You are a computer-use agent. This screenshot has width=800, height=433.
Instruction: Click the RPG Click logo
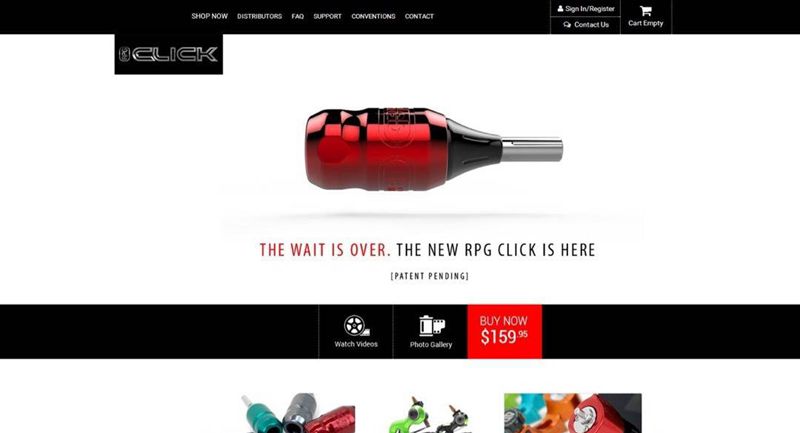[168, 54]
